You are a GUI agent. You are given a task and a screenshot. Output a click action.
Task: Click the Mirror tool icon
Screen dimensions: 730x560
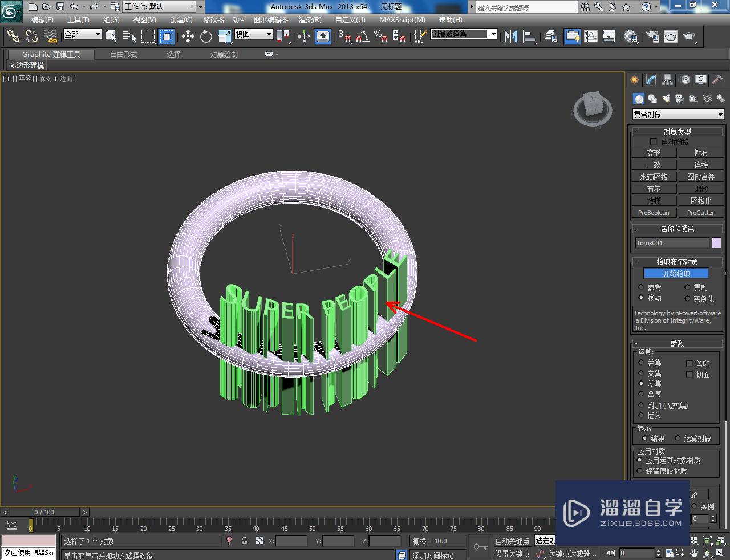(511, 36)
